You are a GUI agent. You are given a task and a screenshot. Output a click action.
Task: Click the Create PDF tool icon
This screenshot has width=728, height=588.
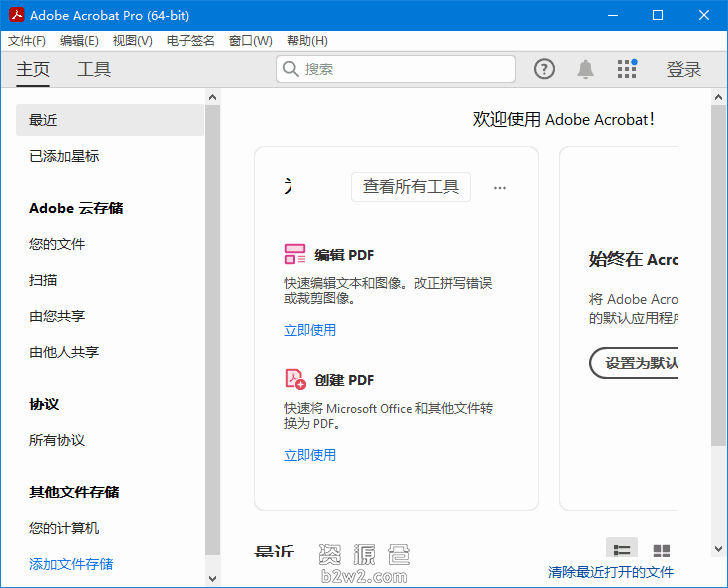pyautogui.click(x=295, y=379)
